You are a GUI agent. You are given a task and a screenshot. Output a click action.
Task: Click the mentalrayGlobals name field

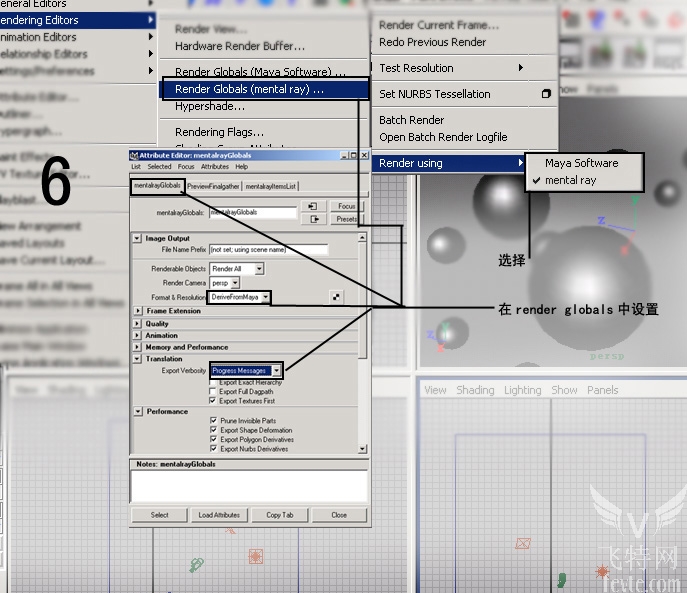click(x=253, y=213)
